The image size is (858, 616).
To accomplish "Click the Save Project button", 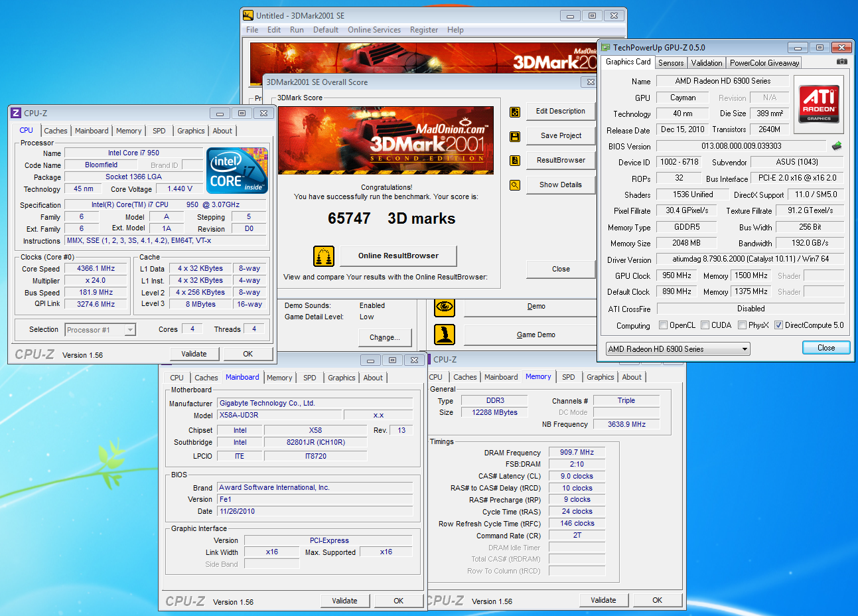I will pos(561,136).
